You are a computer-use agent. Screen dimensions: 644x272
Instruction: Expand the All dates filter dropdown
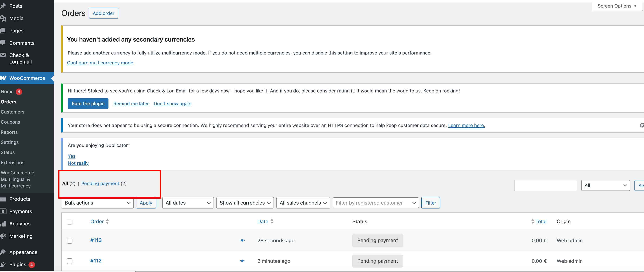pyautogui.click(x=188, y=203)
